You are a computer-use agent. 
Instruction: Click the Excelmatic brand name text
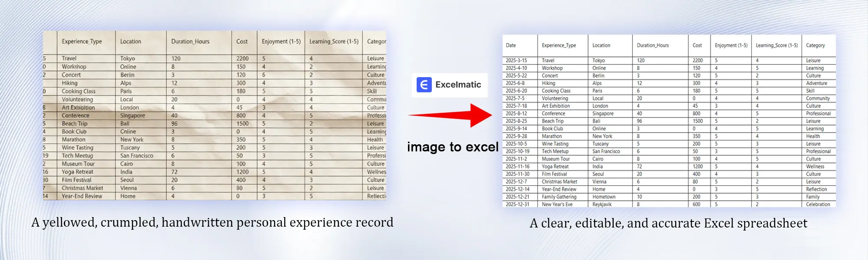click(x=458, y=85)
